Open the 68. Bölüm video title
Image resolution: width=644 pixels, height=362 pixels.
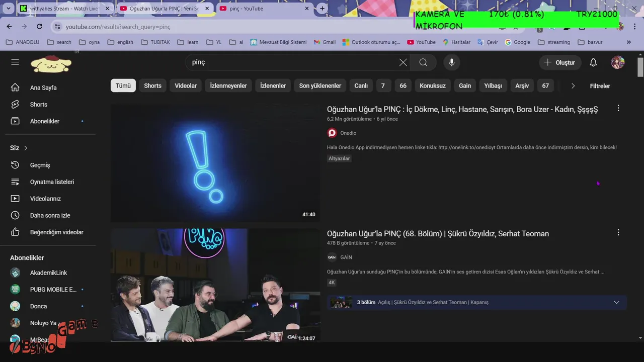point(438,233)
